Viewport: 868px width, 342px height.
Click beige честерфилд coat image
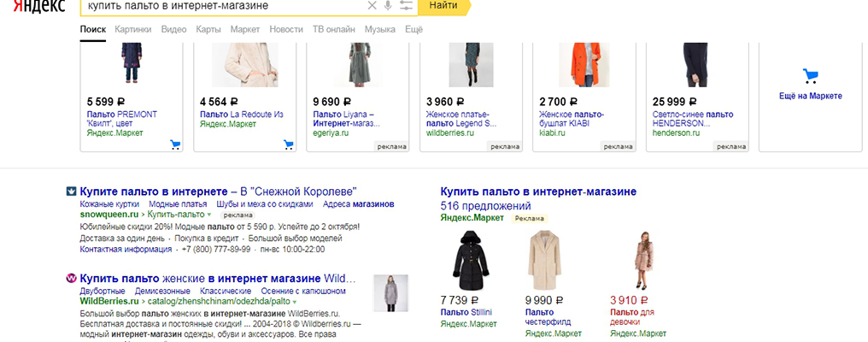tap(545, 261)
